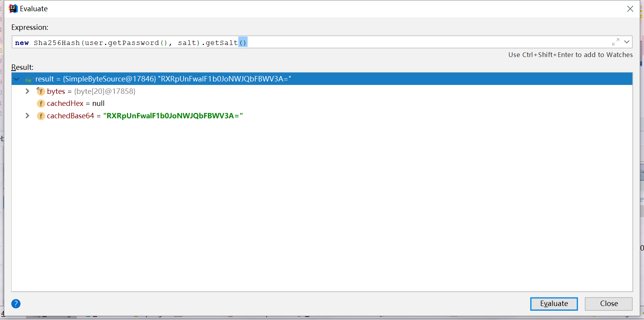This screenshot has width=644, height=320.
Task: Click the IntelliJ logo in the Evaluate title bar
Action: click(x=13, y=9)
